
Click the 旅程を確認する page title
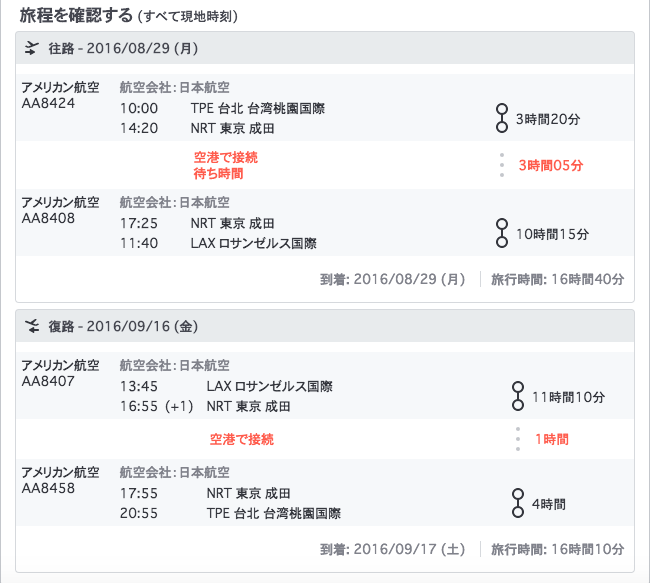tap(75, 16)
